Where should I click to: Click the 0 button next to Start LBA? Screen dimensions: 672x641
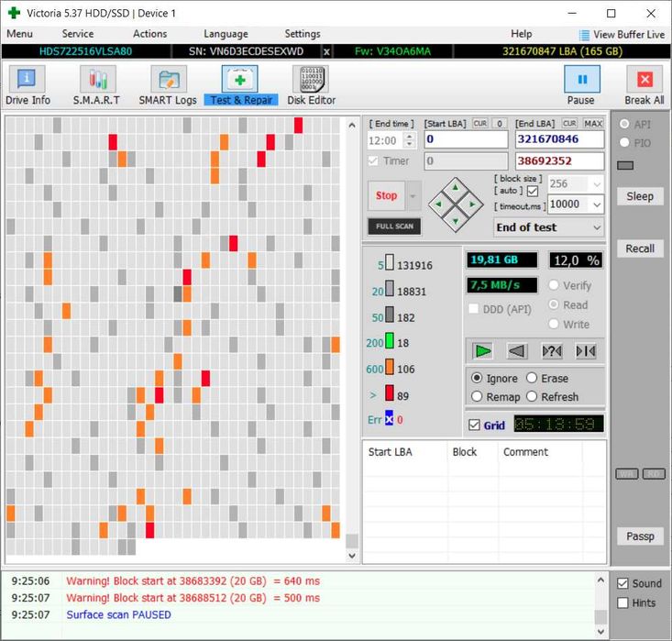click(500, 124)
